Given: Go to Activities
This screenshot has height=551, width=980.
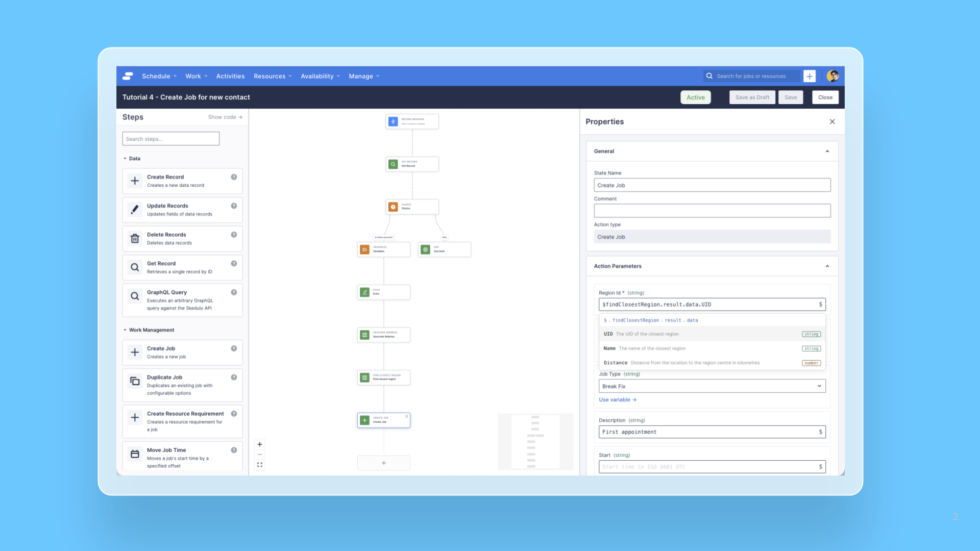Looking at the screenshot, I should (230, 77).
